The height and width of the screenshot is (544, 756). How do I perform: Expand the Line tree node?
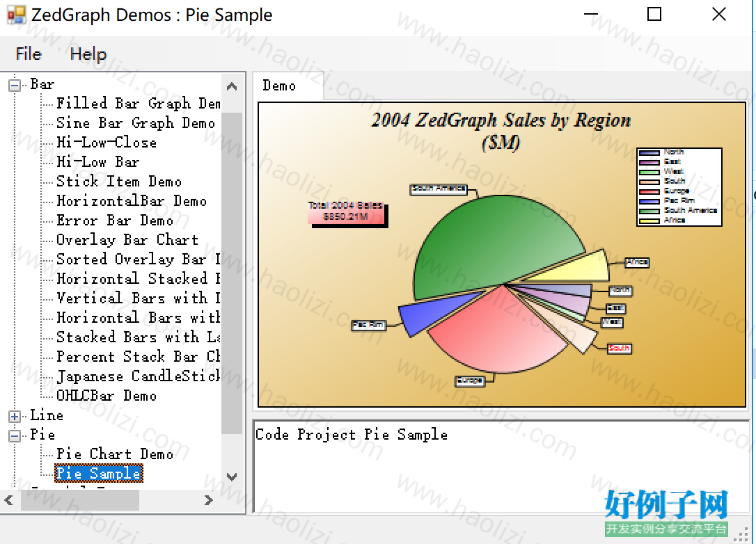tap(15, 416)
